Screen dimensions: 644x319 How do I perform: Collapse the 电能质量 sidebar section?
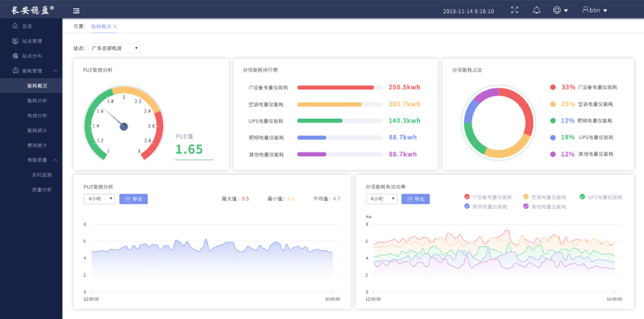[x=55, y=159]
